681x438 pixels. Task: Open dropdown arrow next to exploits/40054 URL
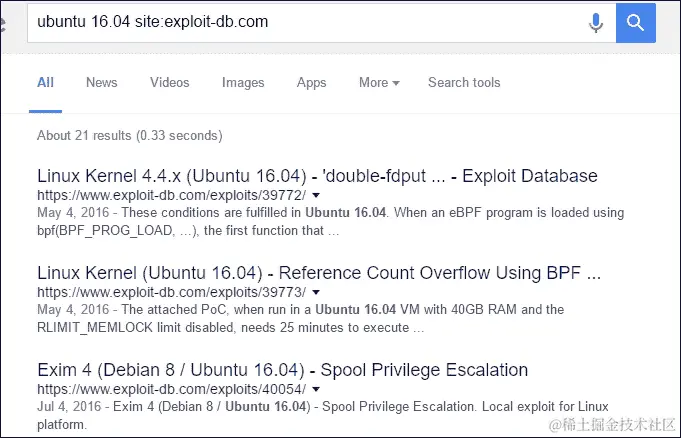pyautogui.click(x=316, y=389)
